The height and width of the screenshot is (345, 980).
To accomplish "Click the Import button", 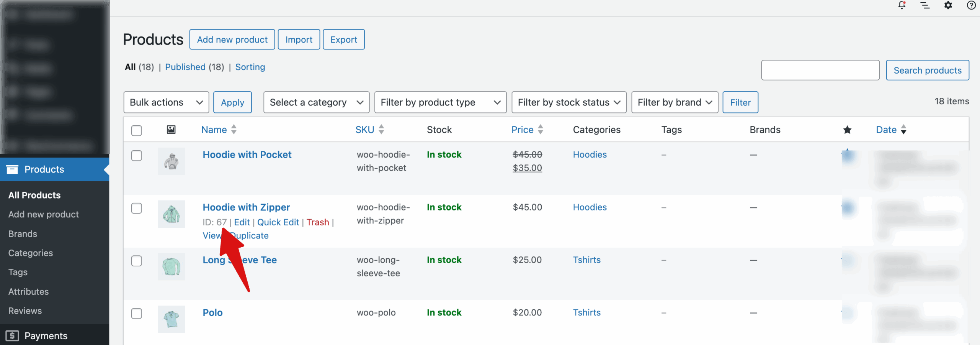I will tap(299, 39).
